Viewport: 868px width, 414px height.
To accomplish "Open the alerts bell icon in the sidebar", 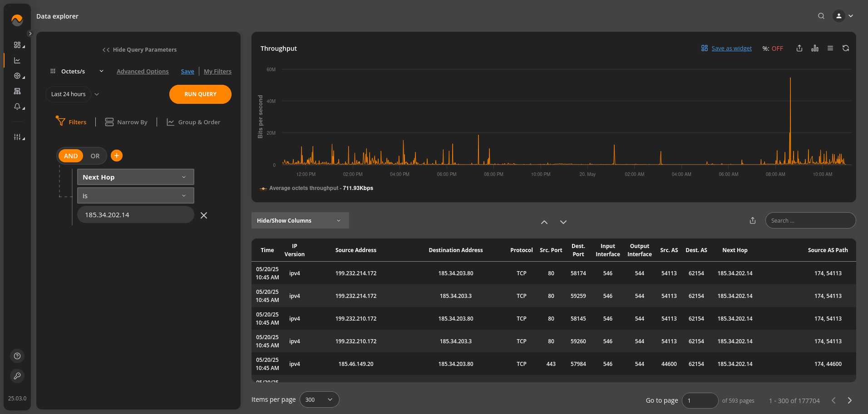I will coord(17,107).
